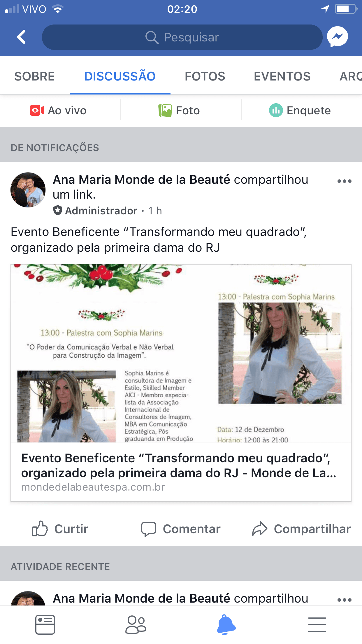The image size is (362, 644).
Task: Tap Comentar on the post
Action: point(181,529)
